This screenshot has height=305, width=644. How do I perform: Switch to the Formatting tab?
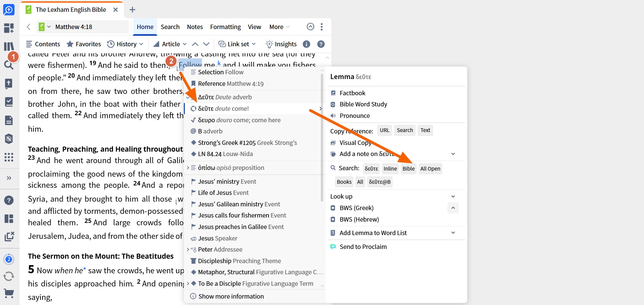[225, 27]
